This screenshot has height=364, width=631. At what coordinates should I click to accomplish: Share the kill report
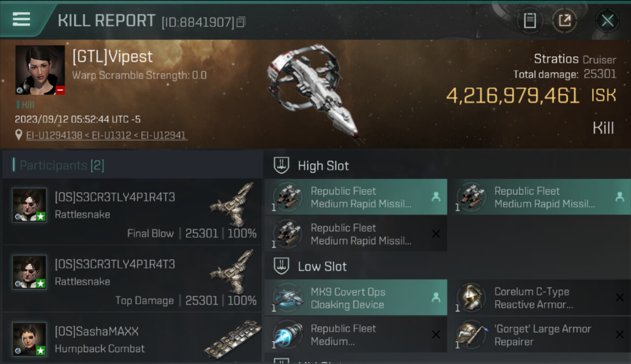565,20
